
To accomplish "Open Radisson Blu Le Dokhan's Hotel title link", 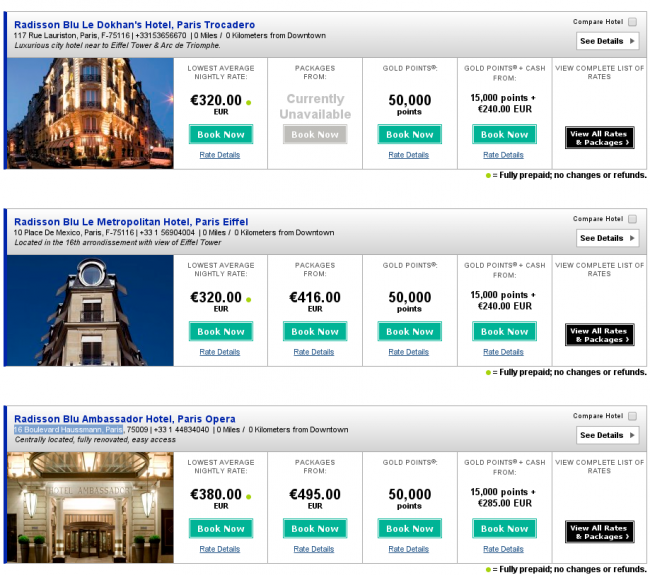I will tap(134, 25).
